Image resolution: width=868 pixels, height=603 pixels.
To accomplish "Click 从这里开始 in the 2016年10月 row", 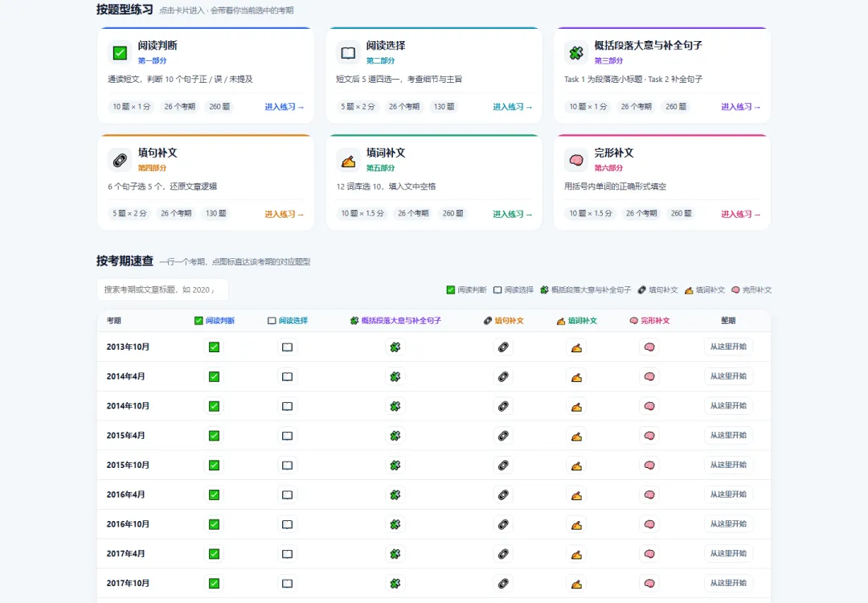I will click(728, 524).
